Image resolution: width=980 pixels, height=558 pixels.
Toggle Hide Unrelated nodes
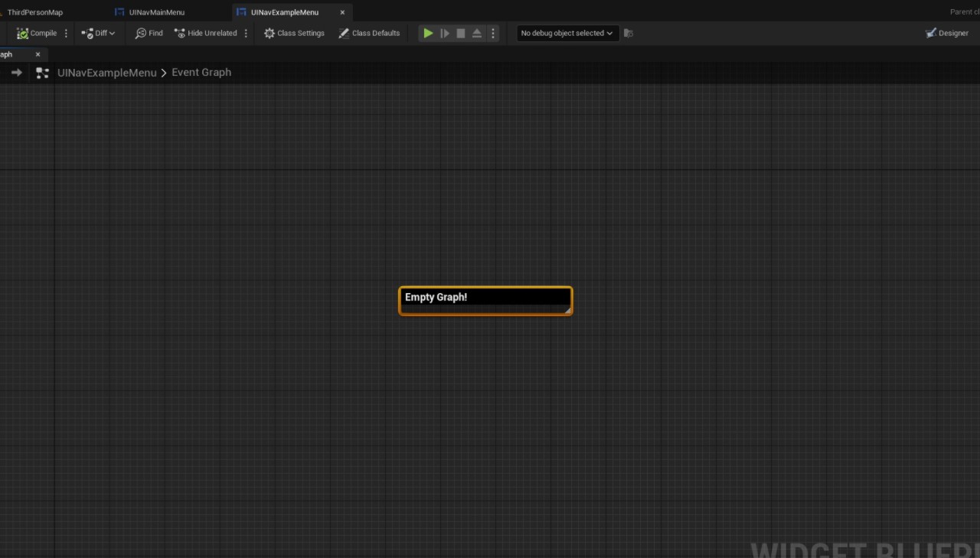[x=205, y=33]
